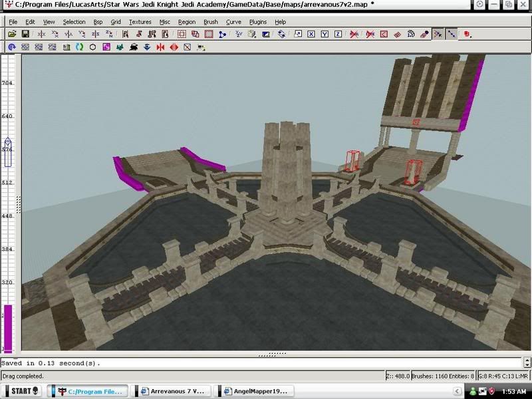The image size is (532, 399).
Task: Click the Texture view mode icon
Action: click(252, 34)
